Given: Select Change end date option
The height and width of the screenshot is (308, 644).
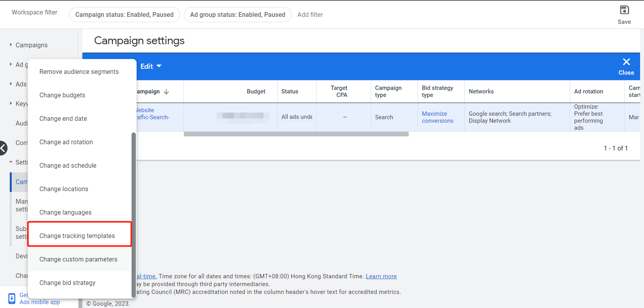Looking at the screenshot, I should 79,119.
